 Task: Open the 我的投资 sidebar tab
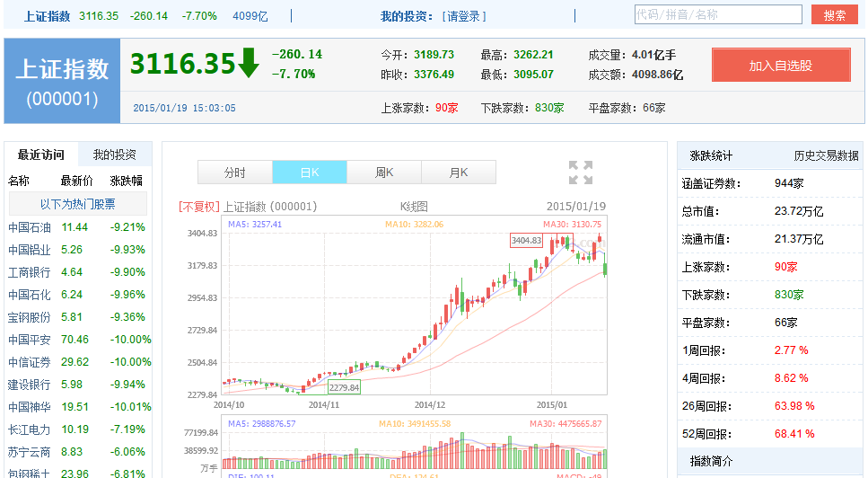click(x=115, y=155)
